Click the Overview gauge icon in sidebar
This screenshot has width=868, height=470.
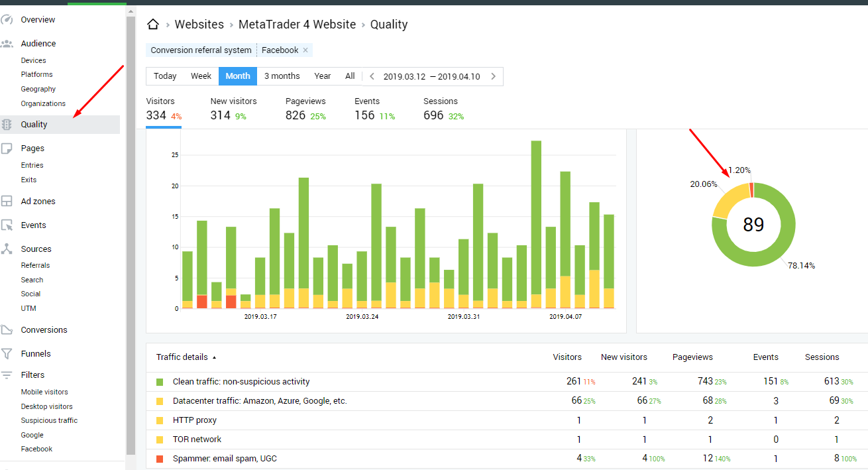pos(7,20)
